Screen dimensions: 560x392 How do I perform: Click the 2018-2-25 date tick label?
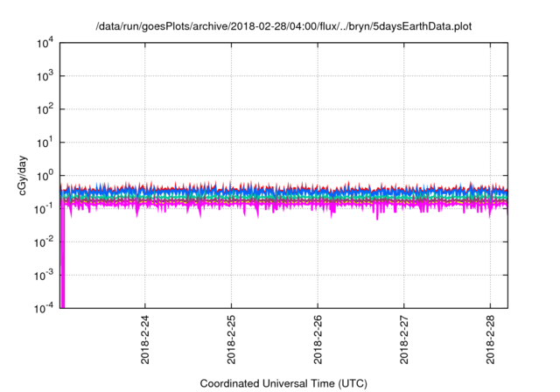231,339
